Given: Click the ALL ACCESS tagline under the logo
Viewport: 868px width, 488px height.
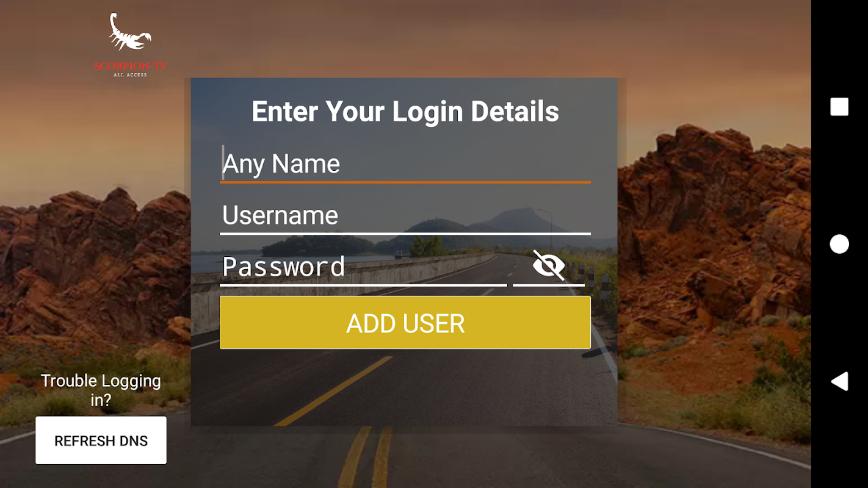Looking at the screenshot, I should (x=130, y=75).
